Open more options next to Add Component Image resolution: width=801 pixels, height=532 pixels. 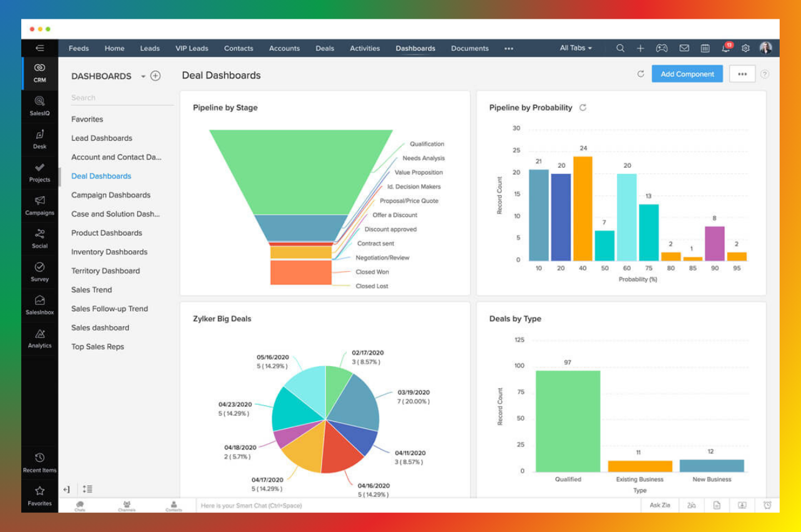tap(742, 74)
